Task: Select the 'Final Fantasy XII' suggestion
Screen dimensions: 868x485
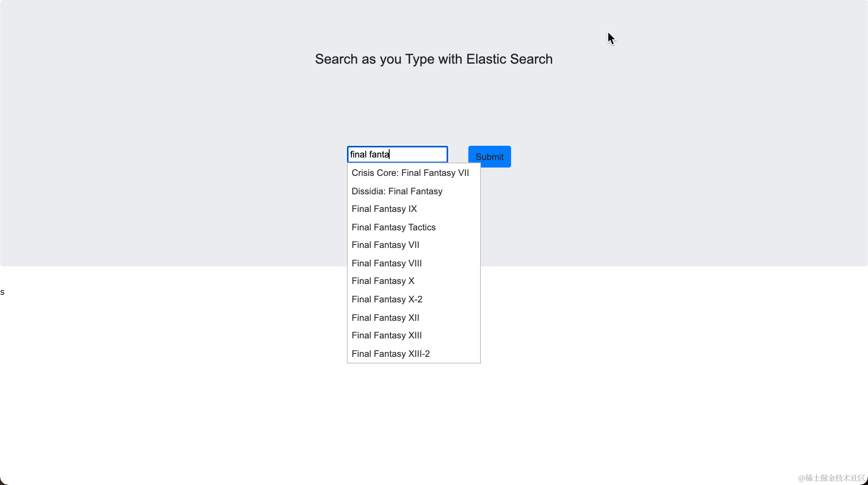Action: tap(385, 318)
